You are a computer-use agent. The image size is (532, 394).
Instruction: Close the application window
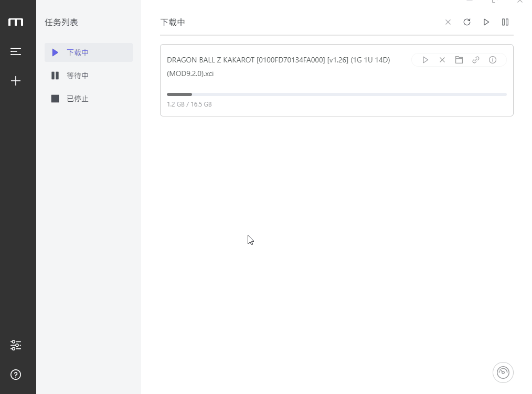520,2
